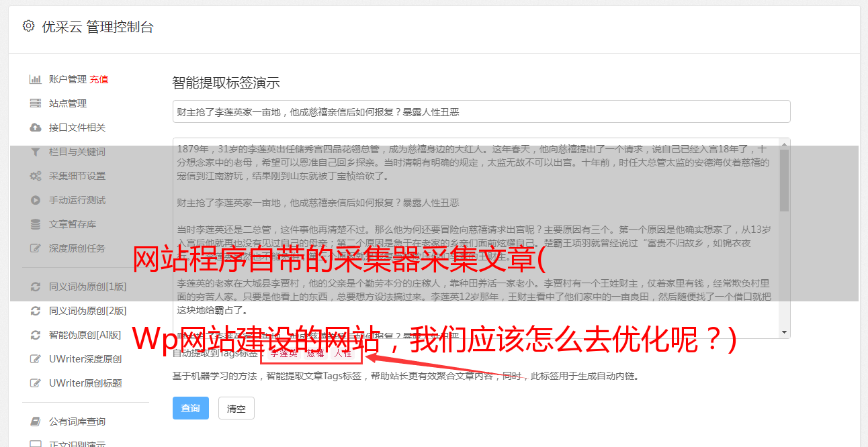The height and width of the screenshot is (447, 868).
Task: Open the UWriter原创标题 menu entry
Action: (x=85, y=383)
